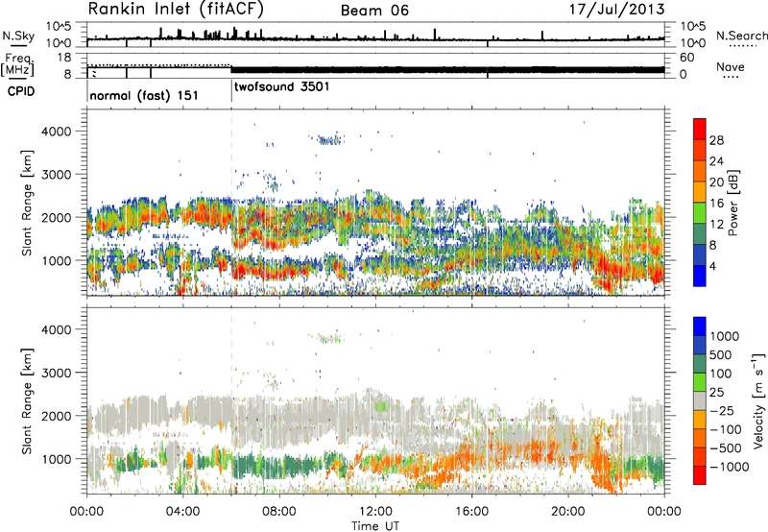Pick the gray -25 to 25 Velocity segment

coord(700,400)
